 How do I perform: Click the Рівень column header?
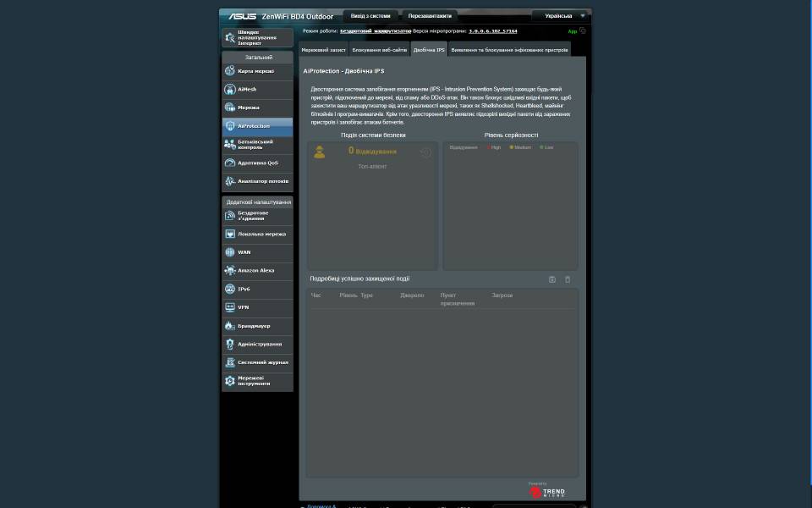click(348, 295)
